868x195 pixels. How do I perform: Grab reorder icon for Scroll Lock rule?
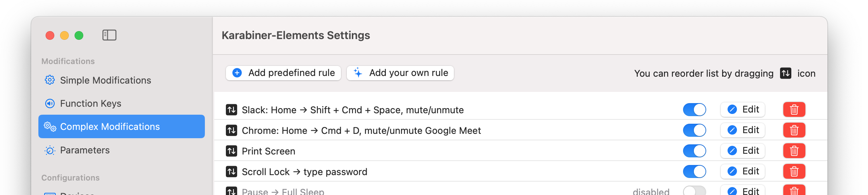click(231, 171)
